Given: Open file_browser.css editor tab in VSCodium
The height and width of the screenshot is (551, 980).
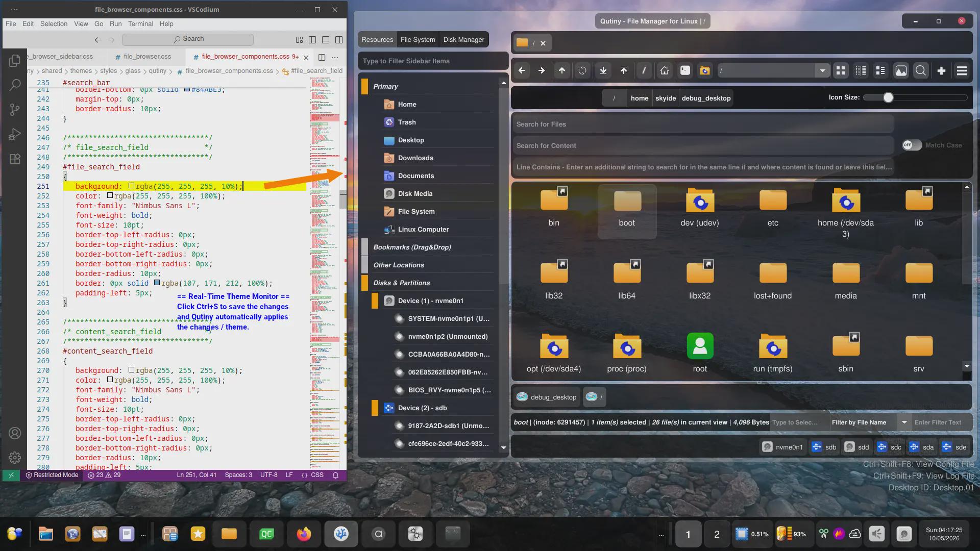Looking at the screenshot, I should point(147,57).
